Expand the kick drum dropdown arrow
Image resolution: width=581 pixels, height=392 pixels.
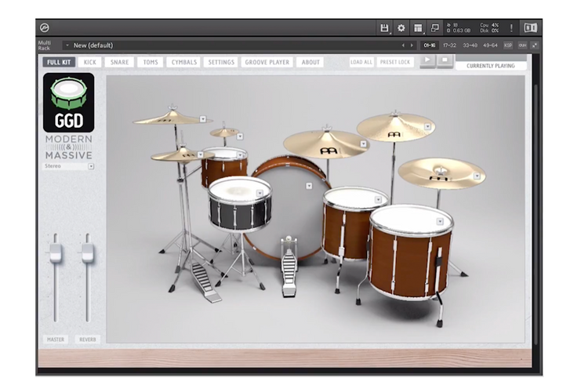pyautogui.click(x=310, y=186)
